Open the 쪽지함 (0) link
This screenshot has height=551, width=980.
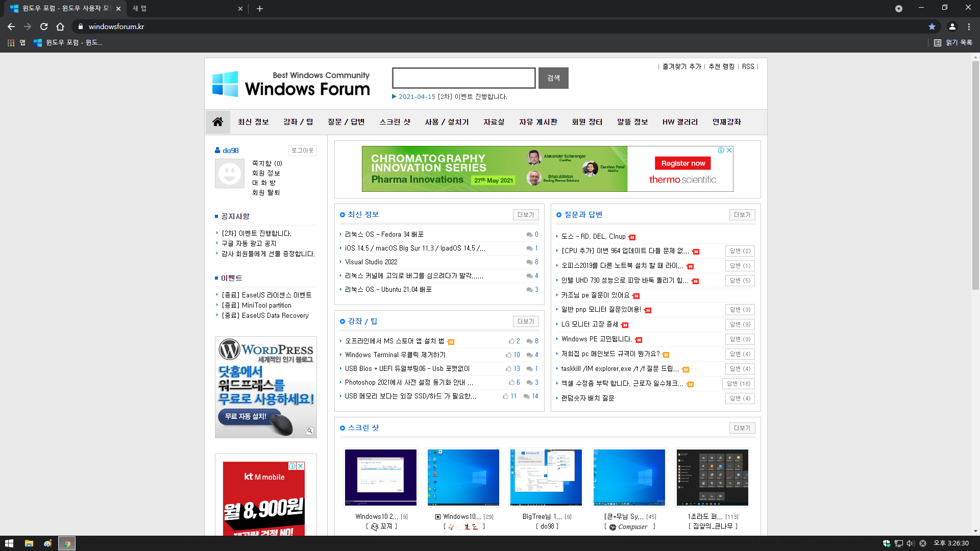point(267,163)
